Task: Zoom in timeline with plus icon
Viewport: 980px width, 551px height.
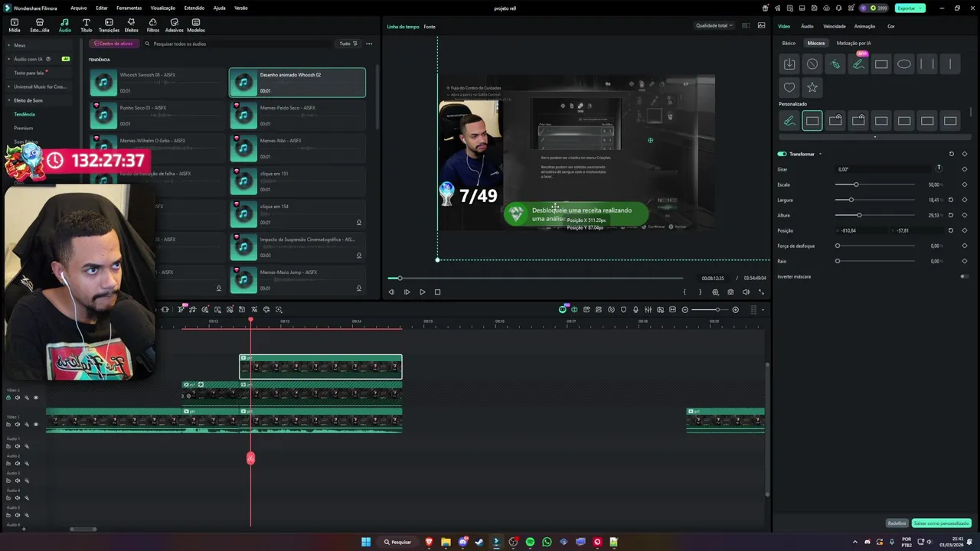Action: point(735,309)
